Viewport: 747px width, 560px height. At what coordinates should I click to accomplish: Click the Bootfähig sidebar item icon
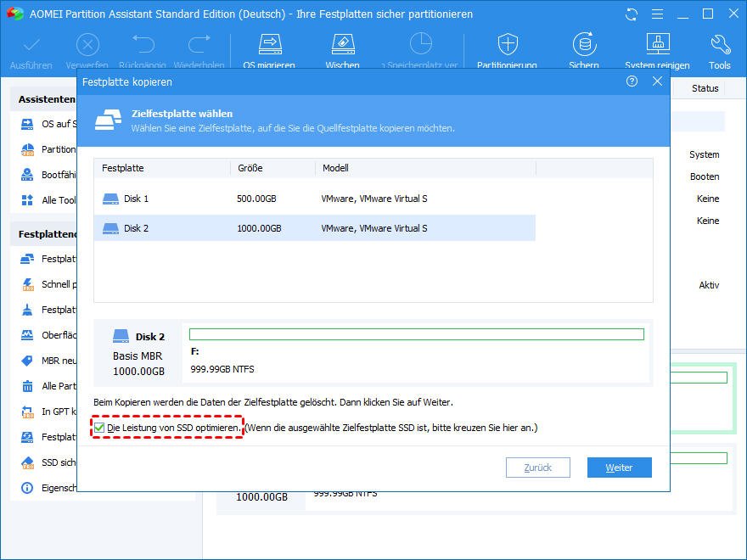27,175
